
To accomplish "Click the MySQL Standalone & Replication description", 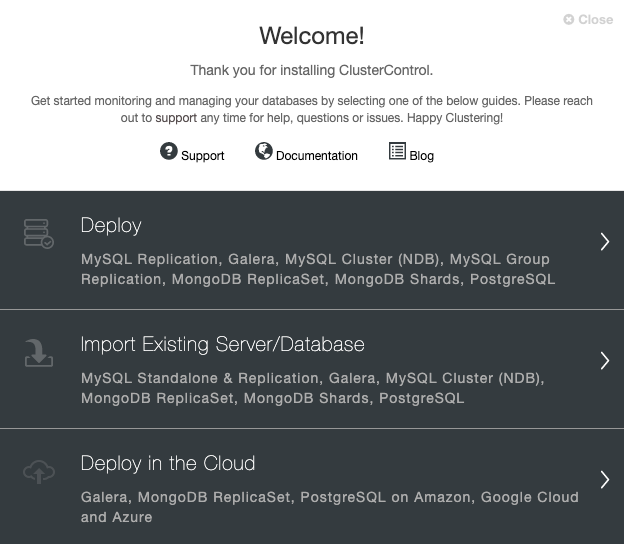I will 313,388.
